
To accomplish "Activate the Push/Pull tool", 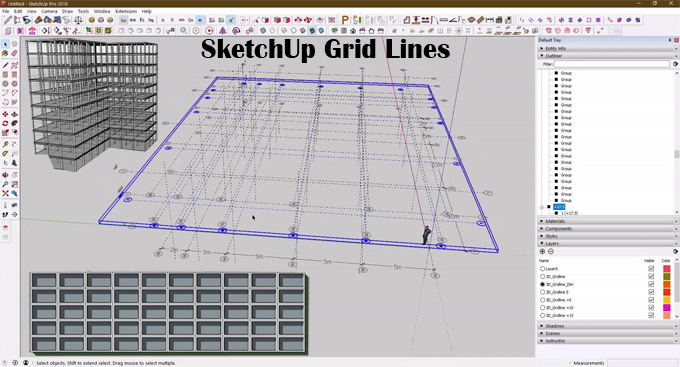I will coord(14,114).
